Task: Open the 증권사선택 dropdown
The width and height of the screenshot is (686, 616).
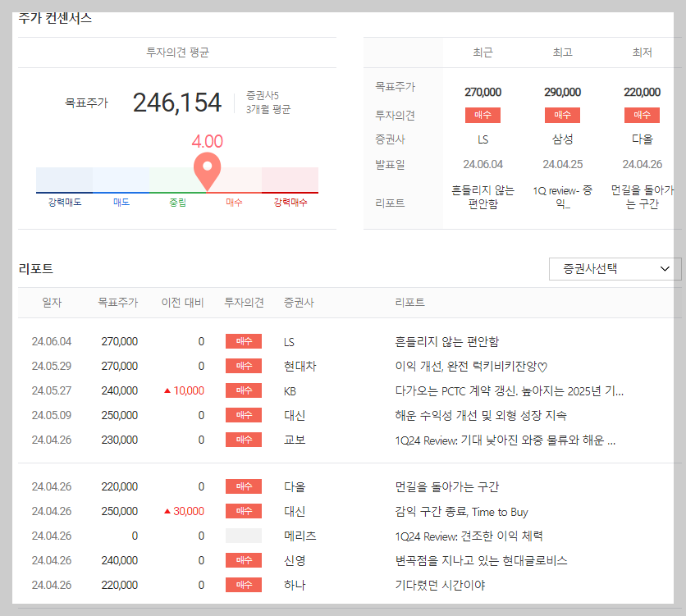Action: click(615, 268)
